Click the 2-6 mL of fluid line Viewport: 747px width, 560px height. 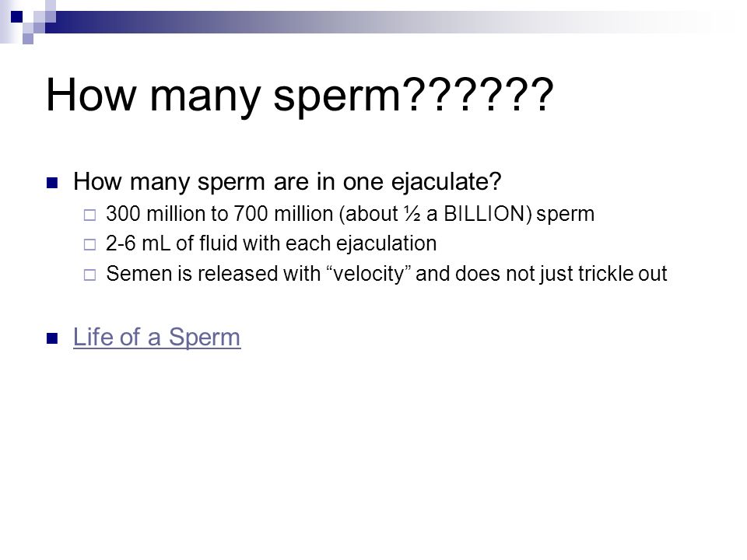click(x=271, y=243)
